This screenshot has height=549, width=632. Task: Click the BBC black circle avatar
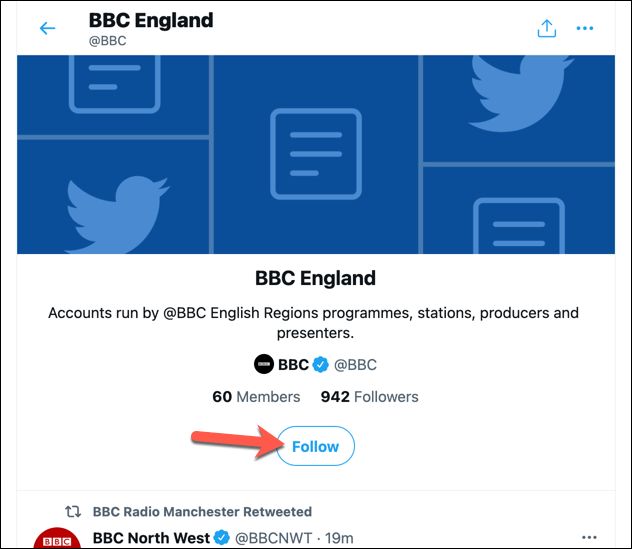(264, 365)
